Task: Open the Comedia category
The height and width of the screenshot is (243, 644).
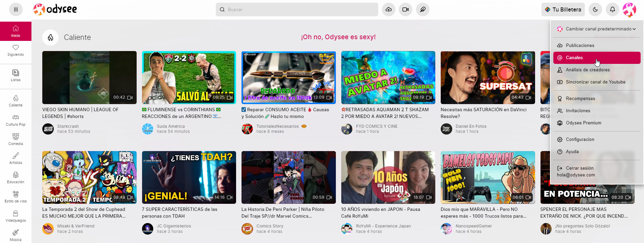Action: [x=16, y=140]
